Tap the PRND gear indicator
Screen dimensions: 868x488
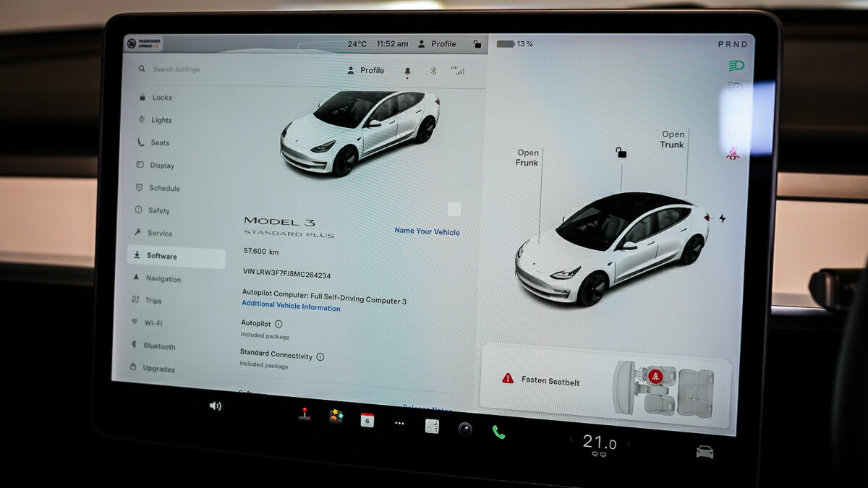pos(733,45)
